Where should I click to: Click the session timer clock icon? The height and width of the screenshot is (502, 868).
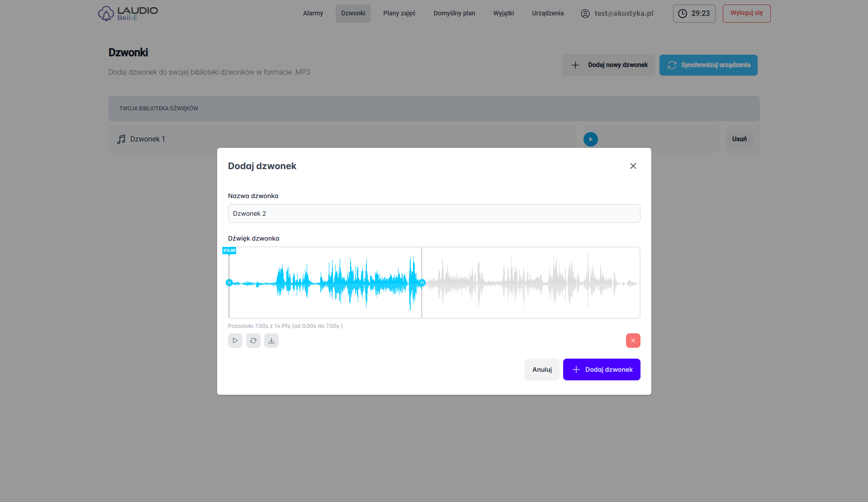click(682, 14)
